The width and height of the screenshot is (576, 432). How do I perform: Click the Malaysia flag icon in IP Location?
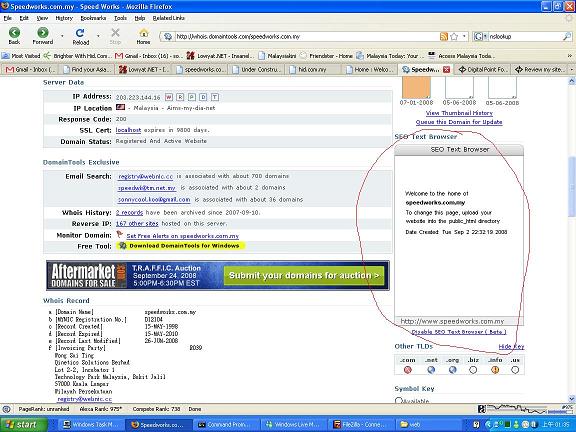pyautogui.click(x=120, y=107)
